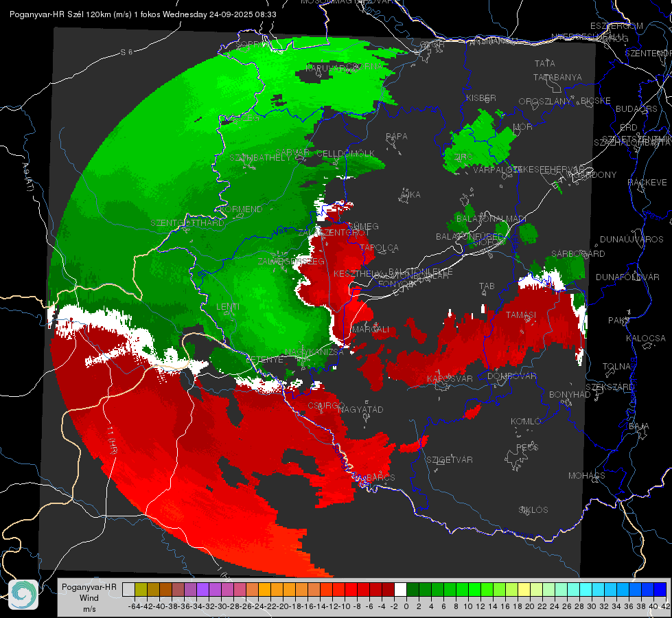The image size is (672, 618).
Task: Click the CELLDOMOLK city label
Action: pos(345,154)
